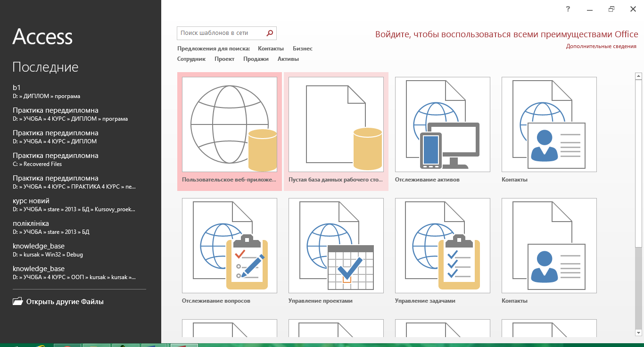This screenshot has width=644, height=347.
Task: Open desktop Контакты template without globe
Action: coord(549,252)
